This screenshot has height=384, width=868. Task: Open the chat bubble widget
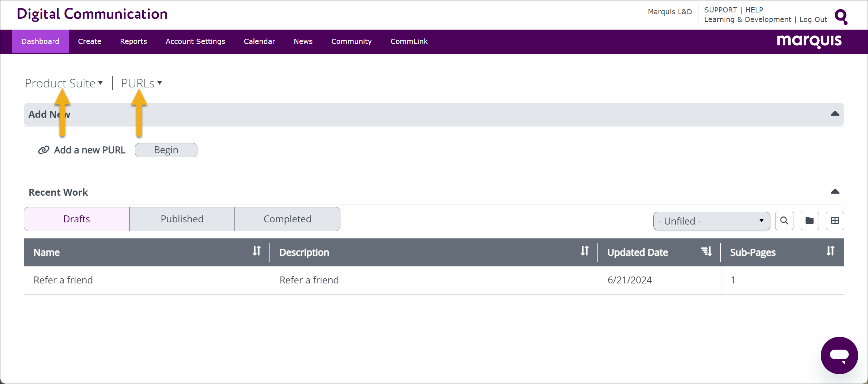click(839, 355)
